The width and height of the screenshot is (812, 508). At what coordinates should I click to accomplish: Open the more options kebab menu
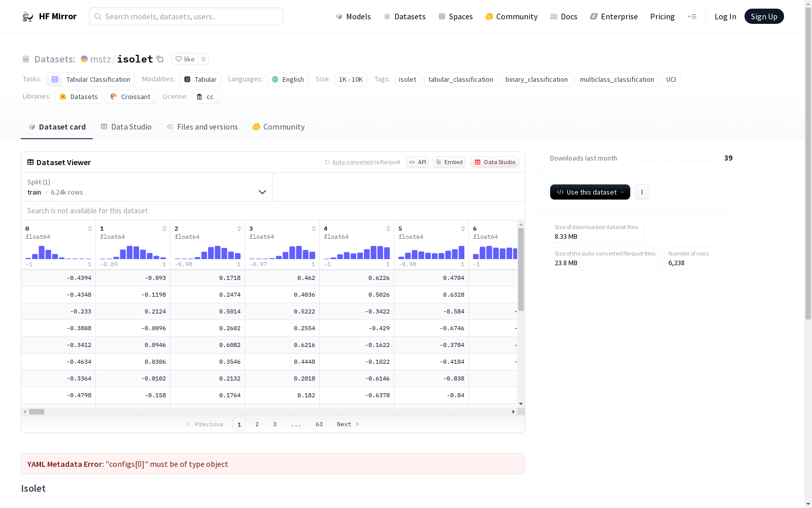641,192
